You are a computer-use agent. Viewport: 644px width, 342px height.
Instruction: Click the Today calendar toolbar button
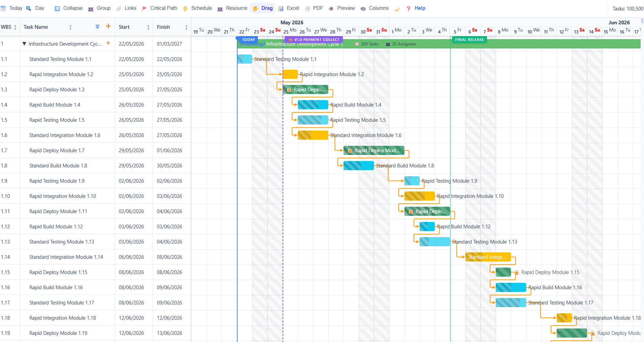12,8
